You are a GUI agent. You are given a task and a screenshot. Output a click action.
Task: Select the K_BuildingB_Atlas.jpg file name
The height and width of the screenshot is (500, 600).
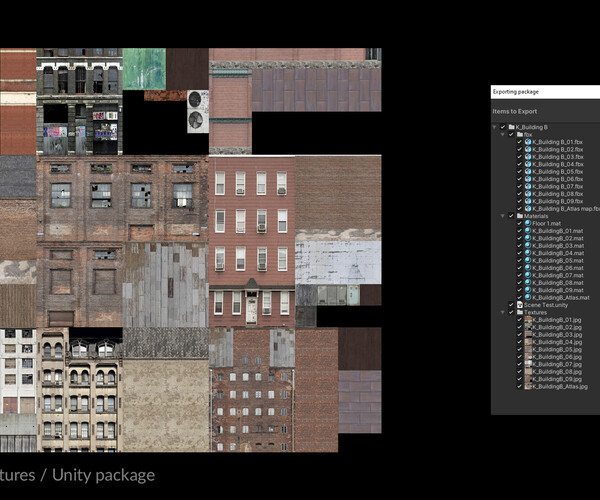pyautogui.click(x=560, y=386)
